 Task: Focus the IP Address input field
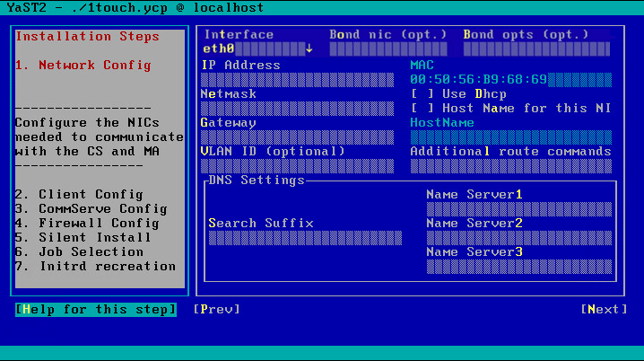[x=300, y=79]
